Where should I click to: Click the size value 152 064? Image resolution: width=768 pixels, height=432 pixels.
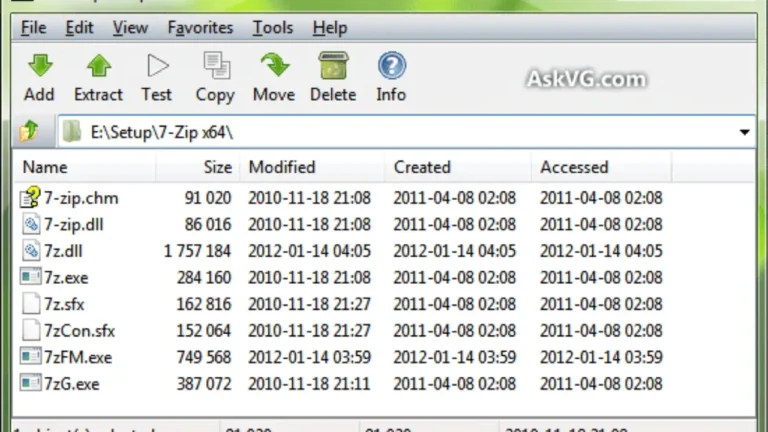coord(204,331)
